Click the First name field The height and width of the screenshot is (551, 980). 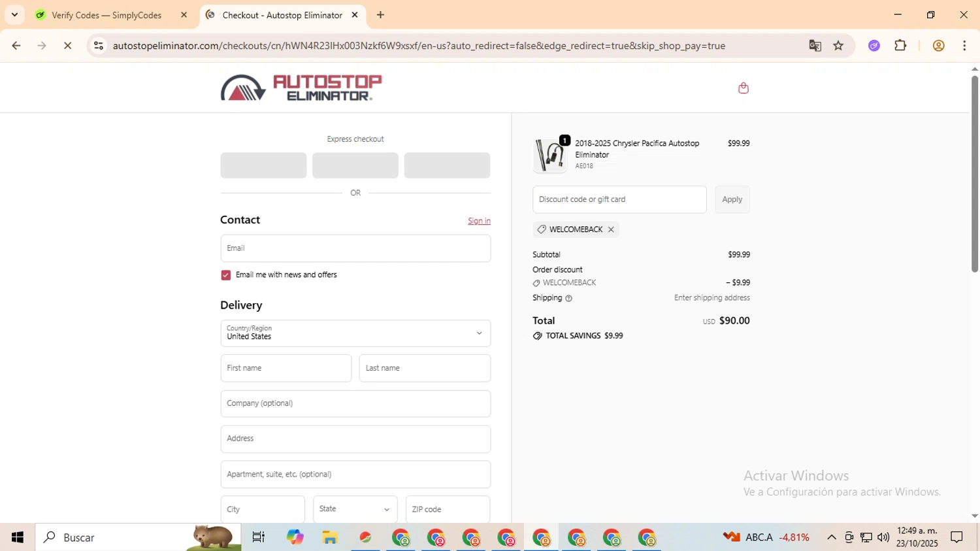[x=286, y=368]
